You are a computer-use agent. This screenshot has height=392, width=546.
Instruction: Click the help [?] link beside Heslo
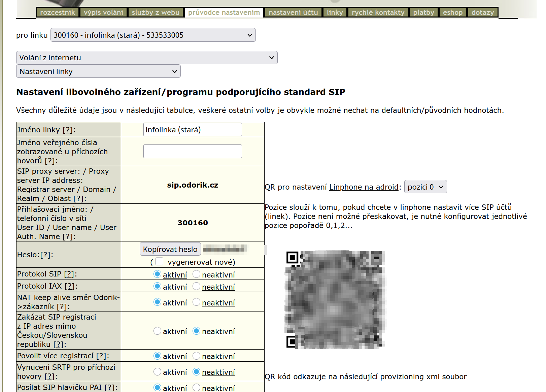pyautogui.click(x=45, y=255)
